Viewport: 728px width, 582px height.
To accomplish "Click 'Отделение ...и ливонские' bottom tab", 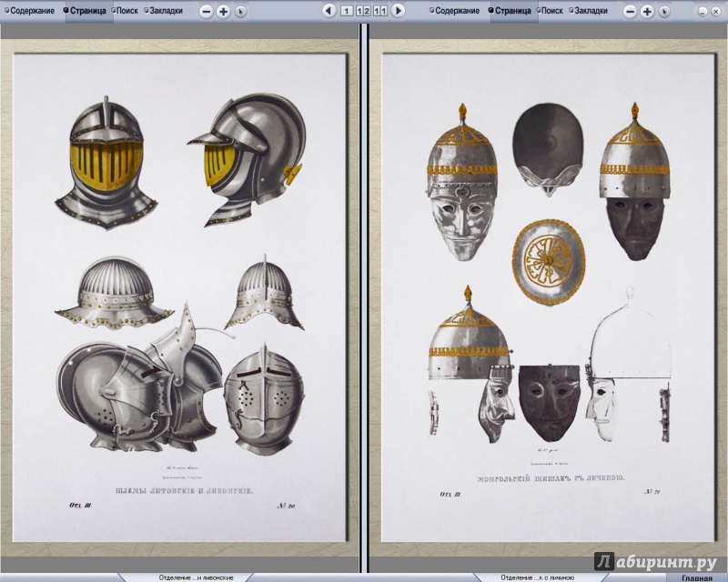I will tap(196, 577).
